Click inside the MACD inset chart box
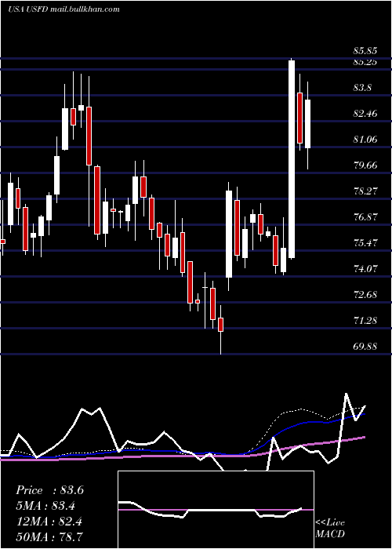 pyautogui.click(x=216, y=510)
